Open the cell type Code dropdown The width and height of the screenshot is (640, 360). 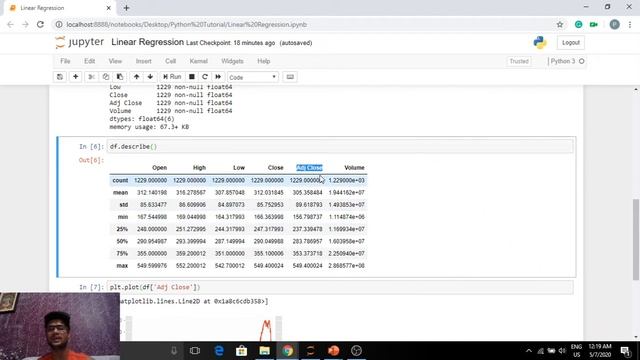click(253, 77)
